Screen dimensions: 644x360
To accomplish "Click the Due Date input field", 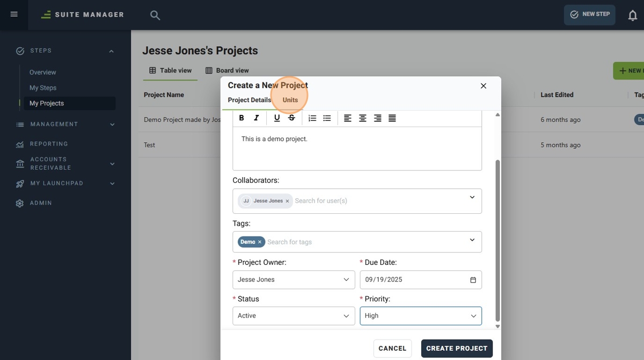I will [x=421, y=280].
